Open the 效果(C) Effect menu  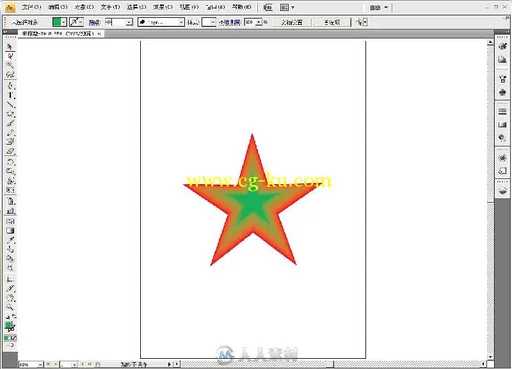pos(163,7)
